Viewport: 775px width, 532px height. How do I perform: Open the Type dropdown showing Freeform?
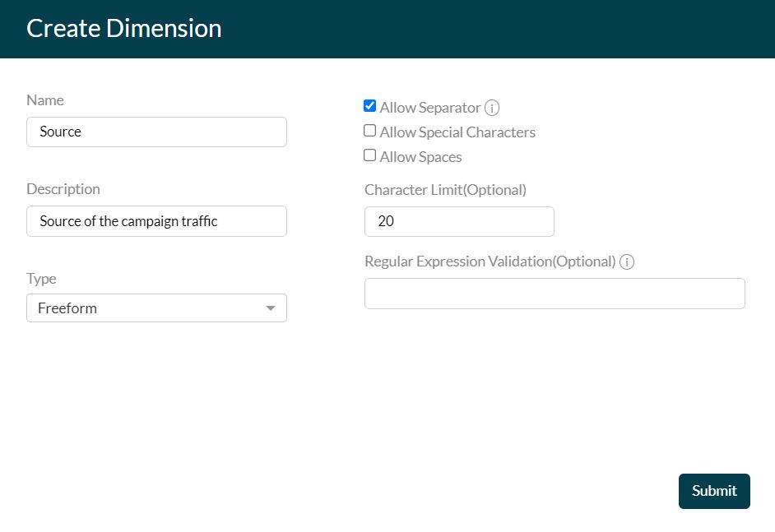click(156, 308)
